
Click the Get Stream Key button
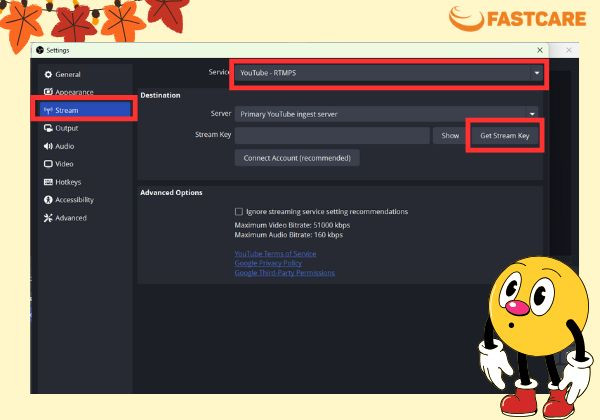(505, 135)
